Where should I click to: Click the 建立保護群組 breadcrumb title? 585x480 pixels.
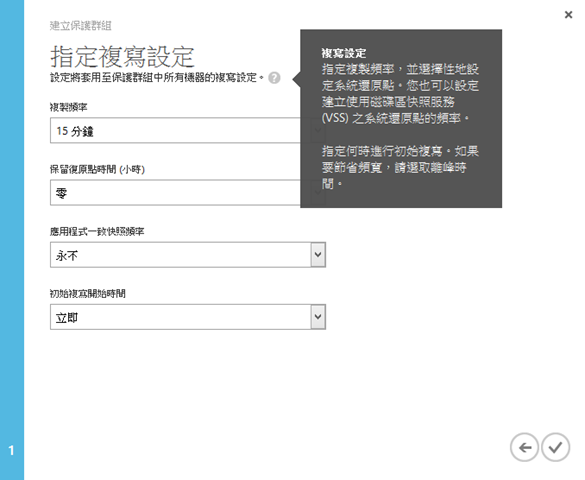81,26
